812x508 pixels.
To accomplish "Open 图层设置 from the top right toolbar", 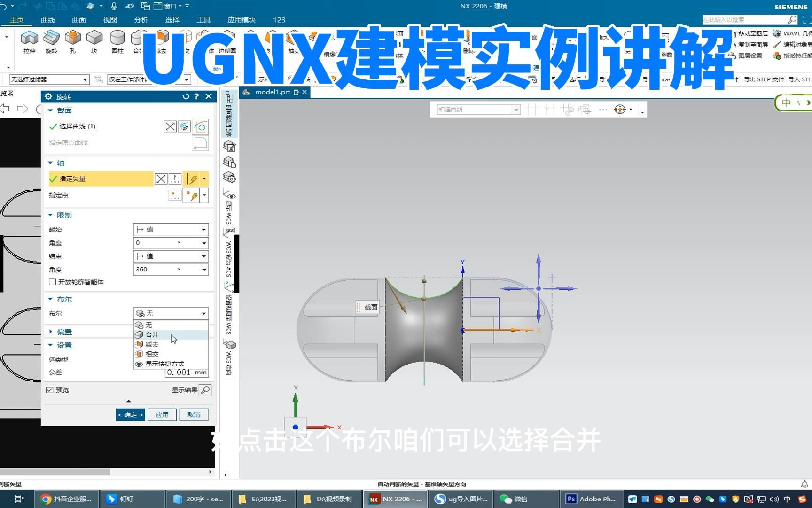I will (x=750, y=56).
